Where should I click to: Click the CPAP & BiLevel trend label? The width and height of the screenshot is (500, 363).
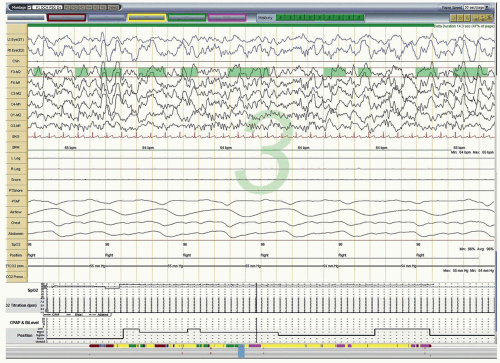24,323
